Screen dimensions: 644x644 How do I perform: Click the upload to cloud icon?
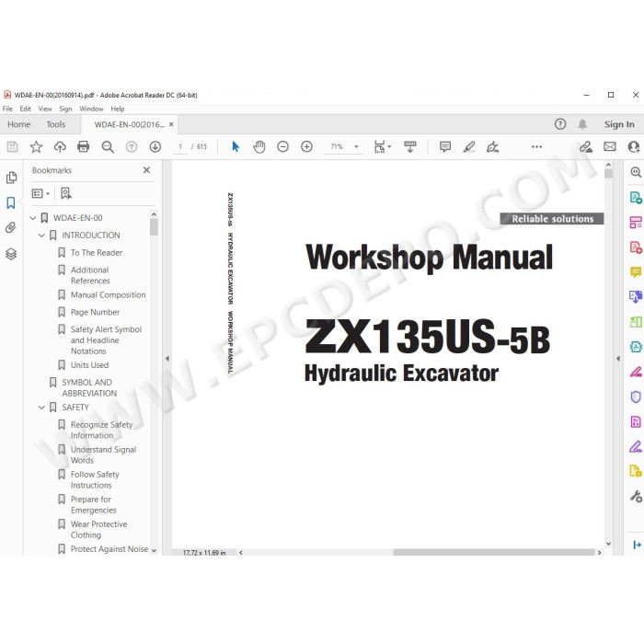[x=60, y=146]
